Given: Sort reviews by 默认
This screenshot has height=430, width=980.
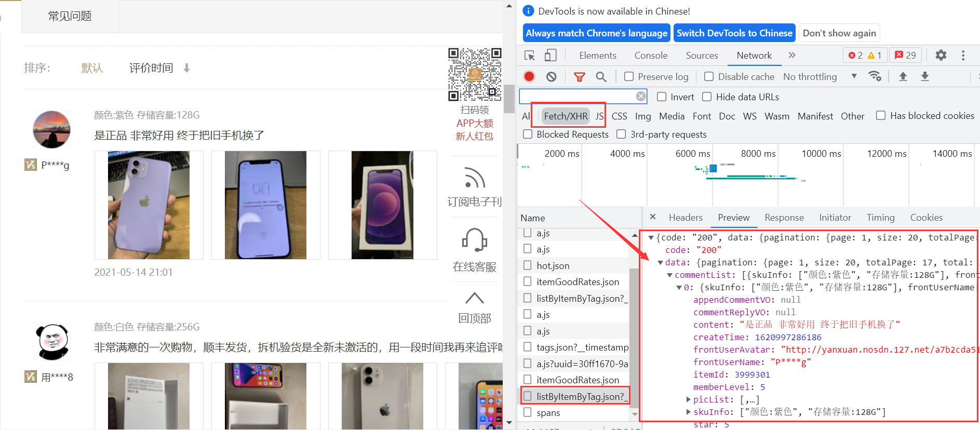Looking at the screenshot, I should point(92,68).
